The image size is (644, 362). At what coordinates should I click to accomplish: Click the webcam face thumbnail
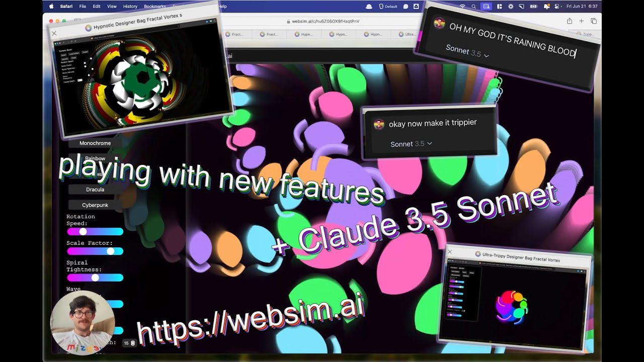pyautogui.click(x=83, y=323)
